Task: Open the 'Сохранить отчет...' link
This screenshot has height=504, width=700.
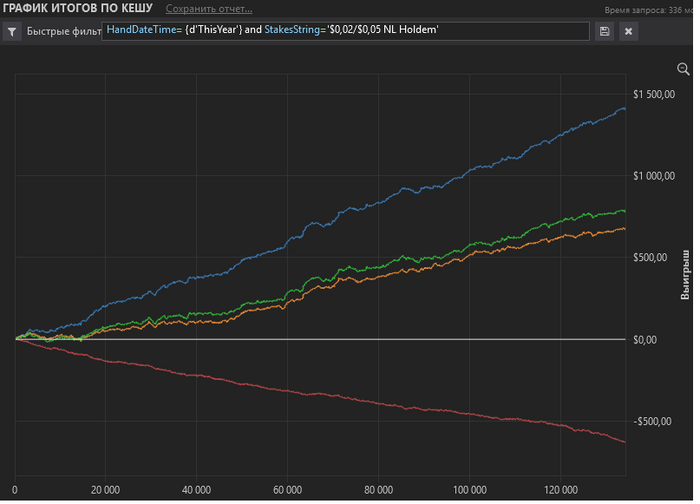Action: point(211,9)
